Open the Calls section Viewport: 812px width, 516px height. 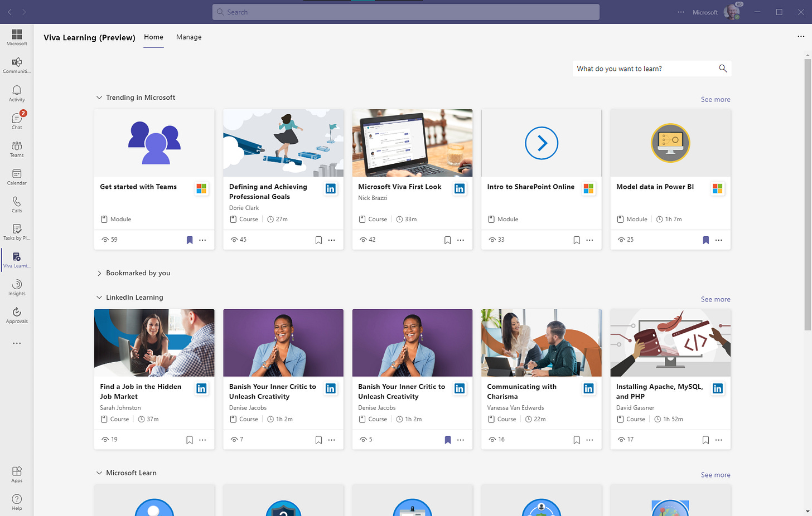click(x=16, y=203)
